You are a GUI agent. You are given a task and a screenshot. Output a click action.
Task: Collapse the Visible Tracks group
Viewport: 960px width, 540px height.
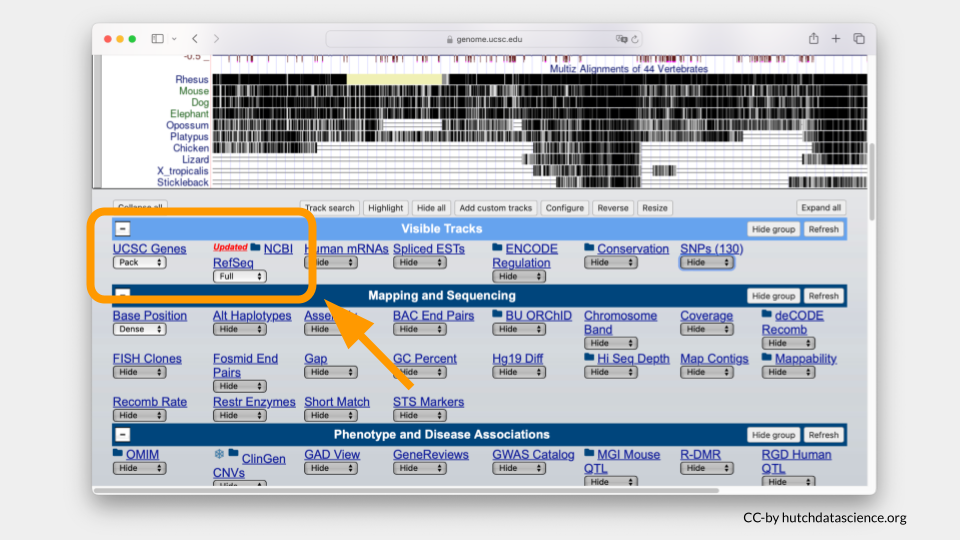[x=122, y=229]
